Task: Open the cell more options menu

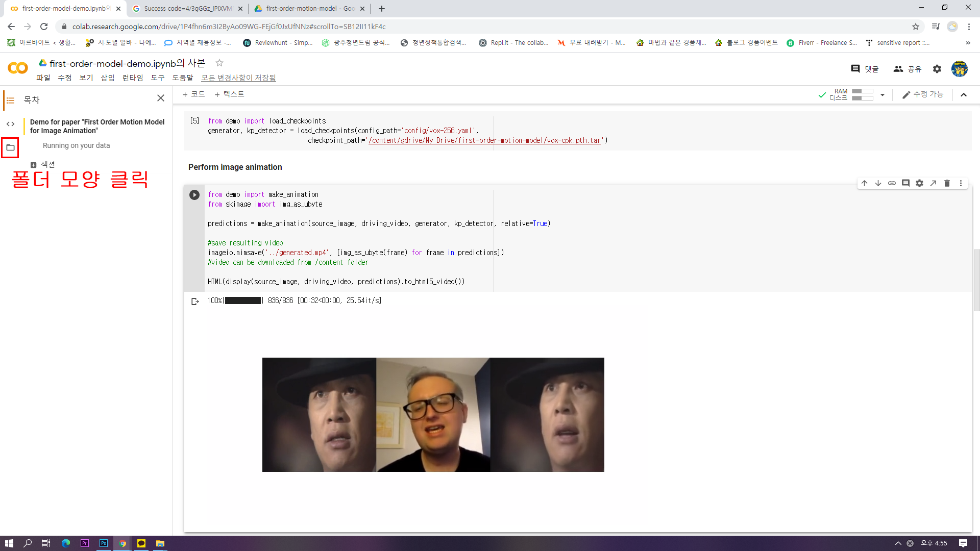Action: point(961,183)
